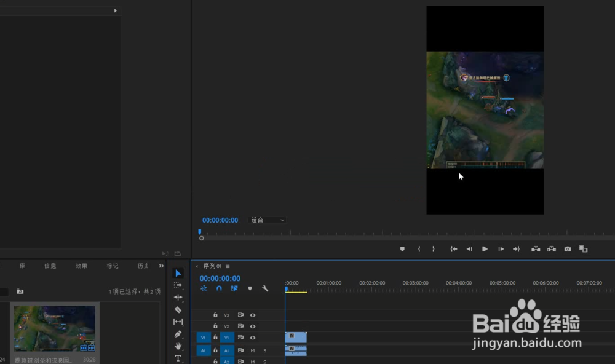Switch to the 效果 tab

click(x=81, y=266)
